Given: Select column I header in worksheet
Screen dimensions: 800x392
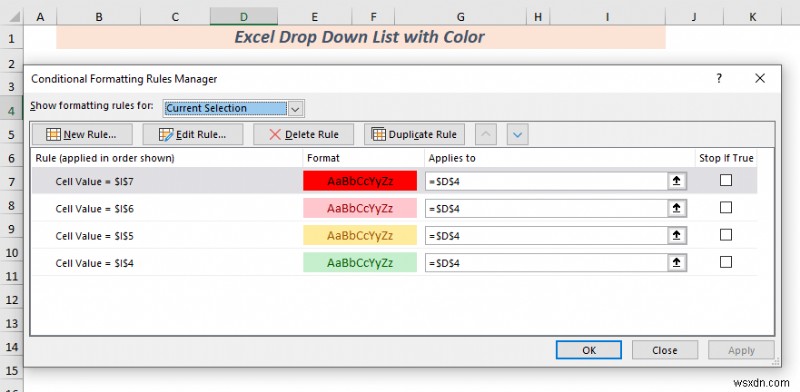Looking at the screenshot, I should [608, 17].
